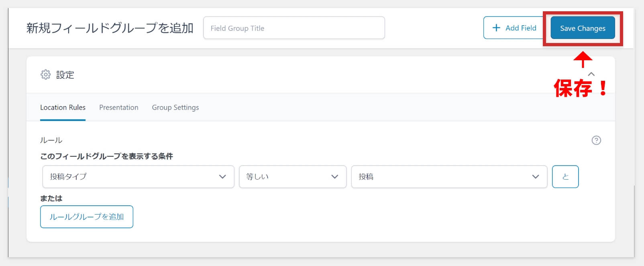Click the settings gear icon beside 設定
Screen dimensions: 644x266
click(46, 75)
